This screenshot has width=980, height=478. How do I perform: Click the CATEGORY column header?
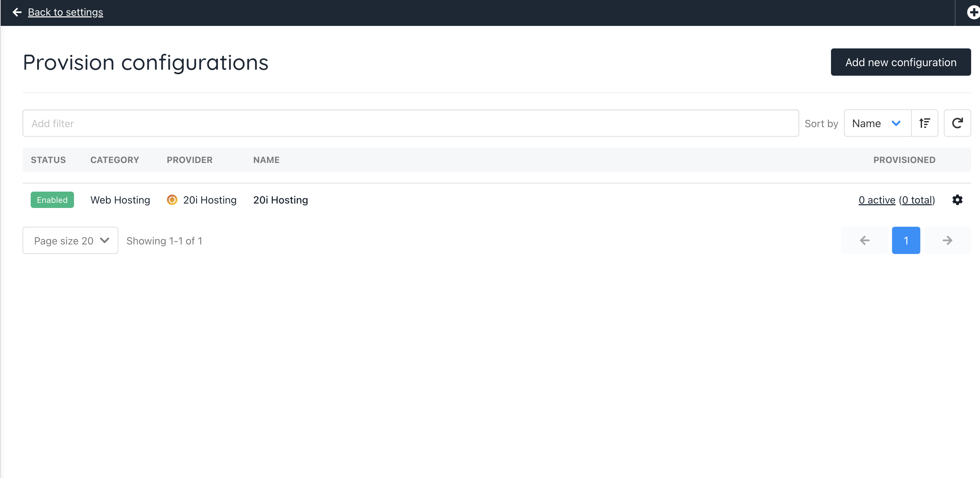click(x=115, y=160)
